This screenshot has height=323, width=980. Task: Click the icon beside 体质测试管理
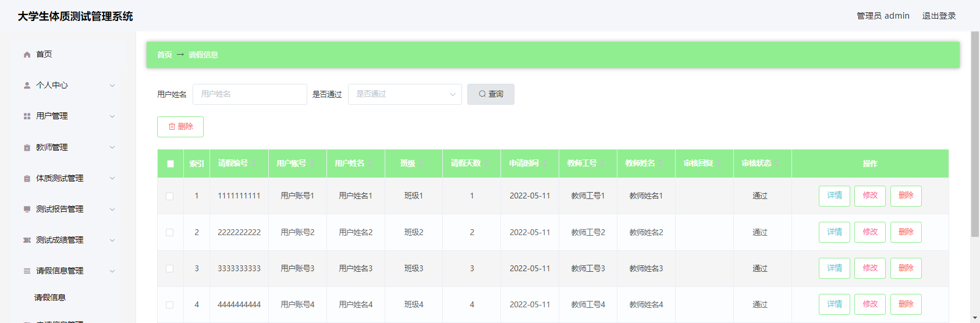[27, 179]
